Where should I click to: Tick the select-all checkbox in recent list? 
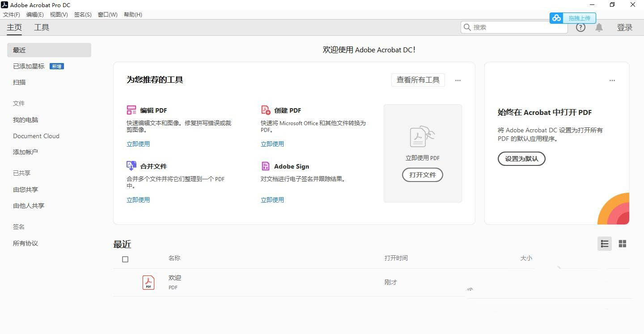pyautogui.click(x=125, y=259)
